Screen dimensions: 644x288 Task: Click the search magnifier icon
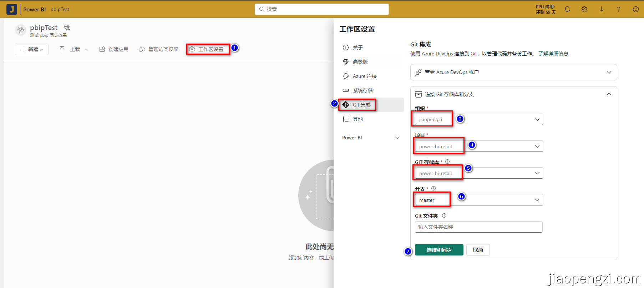pyautogui.click(x=262, y=9)
